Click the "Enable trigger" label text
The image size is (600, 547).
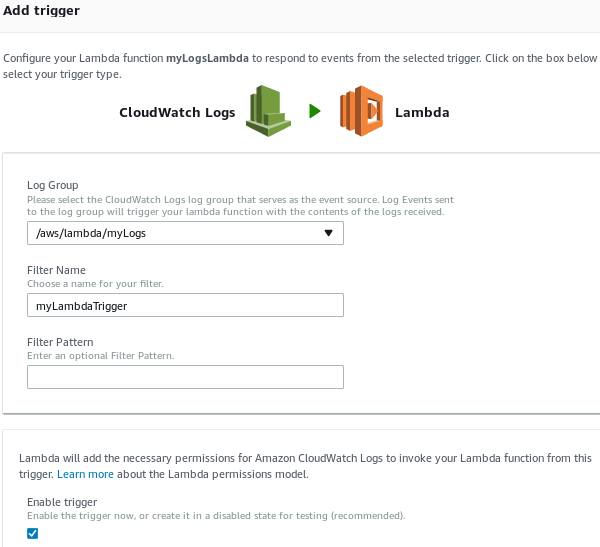pyautogui.click(x=60, y=501)
